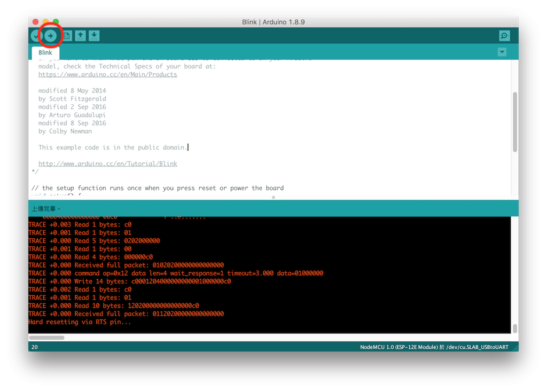The image size is (547, 392).
Task: Save the sketch with the down-arrow icon
Action: pos(94,36)
